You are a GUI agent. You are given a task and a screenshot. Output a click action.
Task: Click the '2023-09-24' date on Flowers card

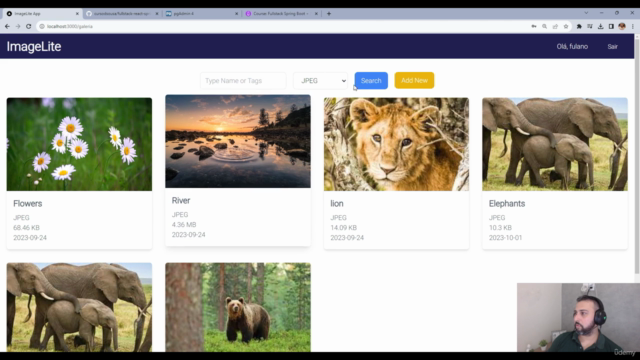30,238
